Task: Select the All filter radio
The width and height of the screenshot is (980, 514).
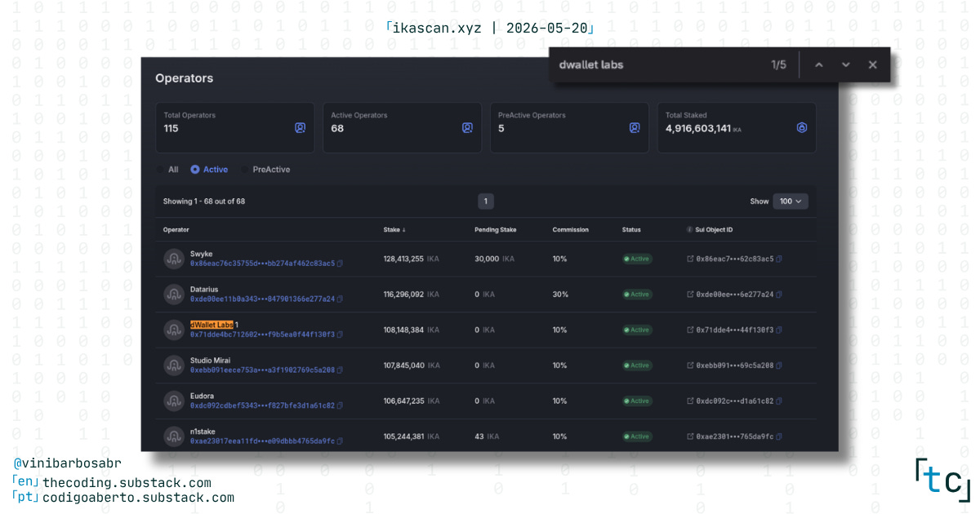Action: pos(160,170)
